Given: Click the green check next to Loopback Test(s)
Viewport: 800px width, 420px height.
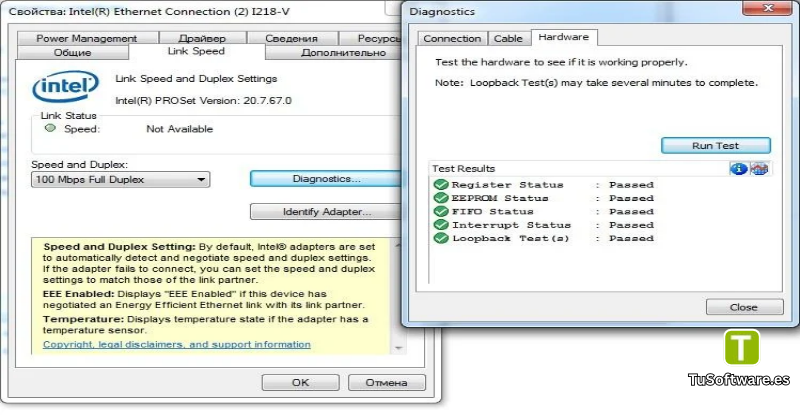Looking at the screenshot, I should click(x=441, y=238).
